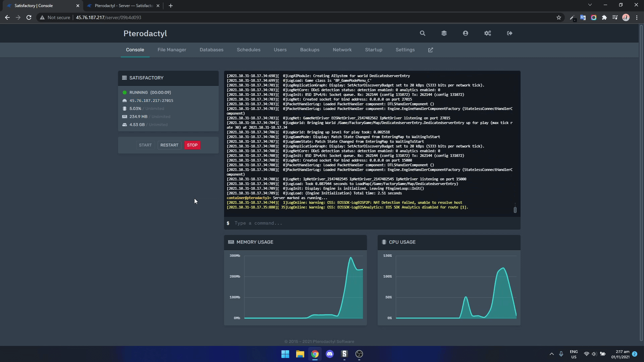Open the Users tab
Image resolution: width=644 pixels, height=362 pixels.
[x=280, y=50]
